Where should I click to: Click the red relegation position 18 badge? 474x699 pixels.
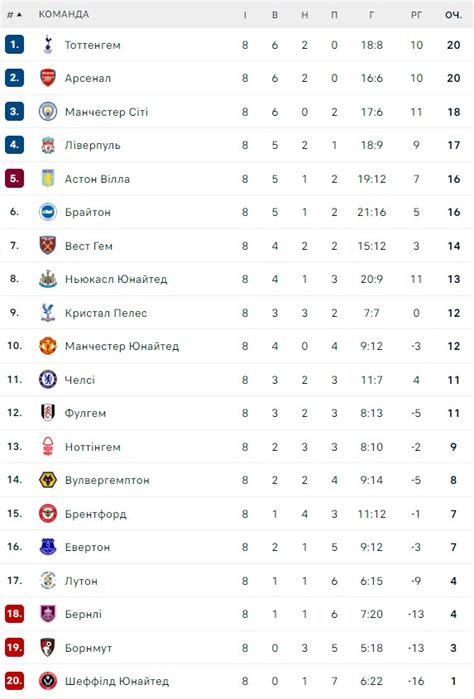[14, 614]
